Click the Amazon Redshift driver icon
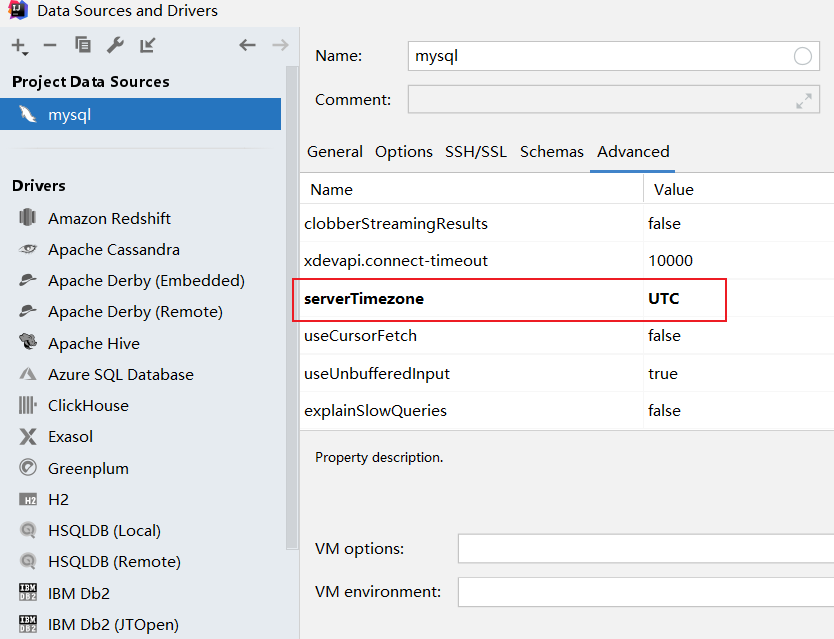Screen dimensions: 834x639 [x=28, y=218]
